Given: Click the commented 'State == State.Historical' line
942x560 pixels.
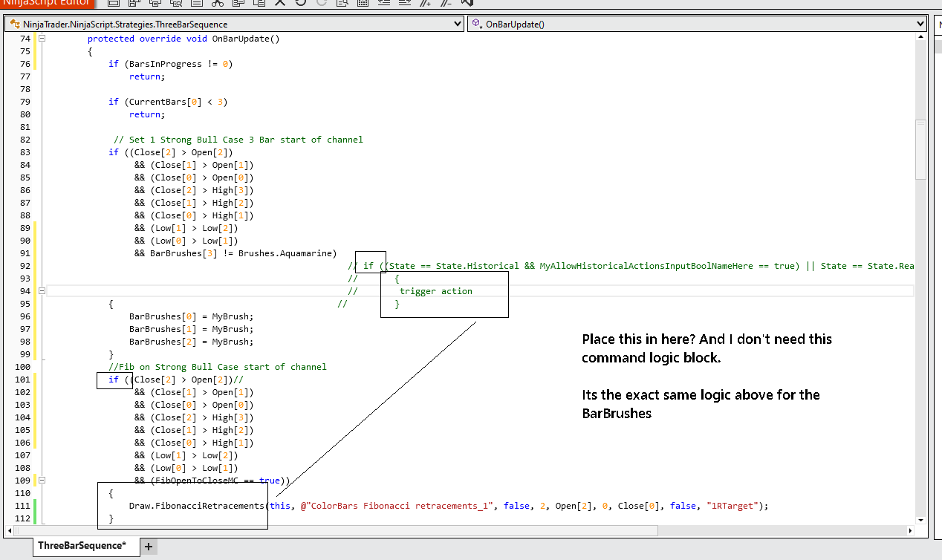Looking at the screenshot, I should (x=630, y=266).
